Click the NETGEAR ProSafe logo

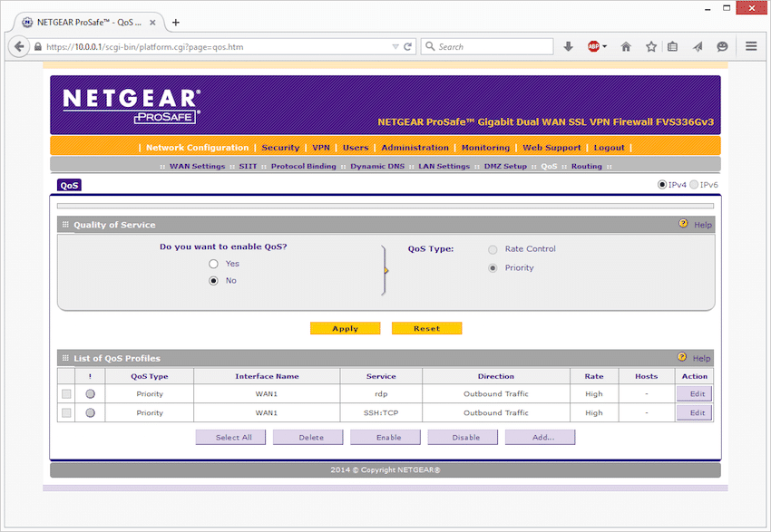[x=132, y=106]
